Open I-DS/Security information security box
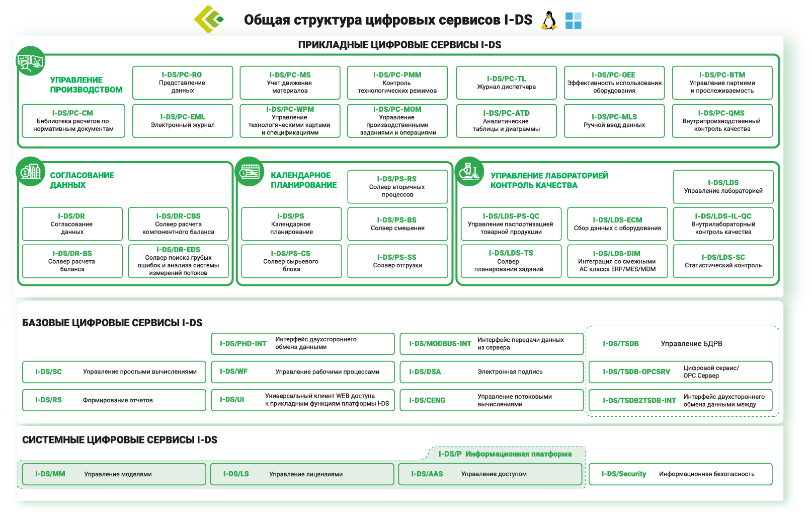Screen dimensions: 812x521 (680, 474)
